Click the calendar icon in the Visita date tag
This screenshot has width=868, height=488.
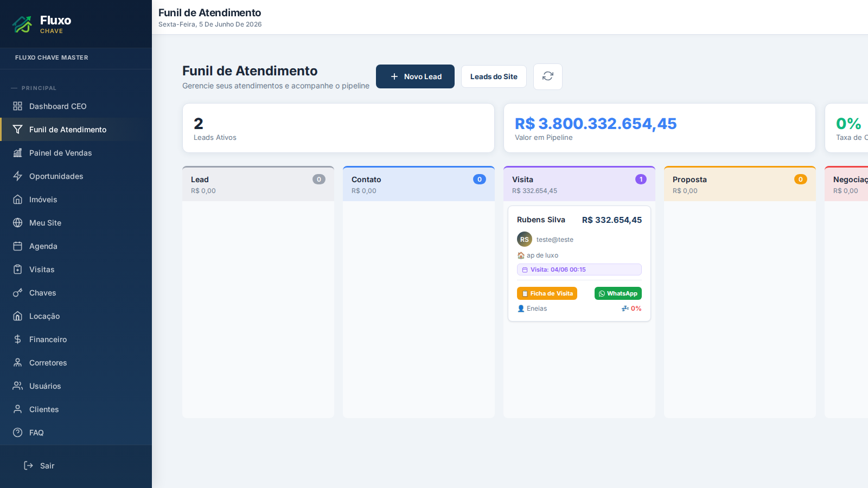[x=525, y=269]
